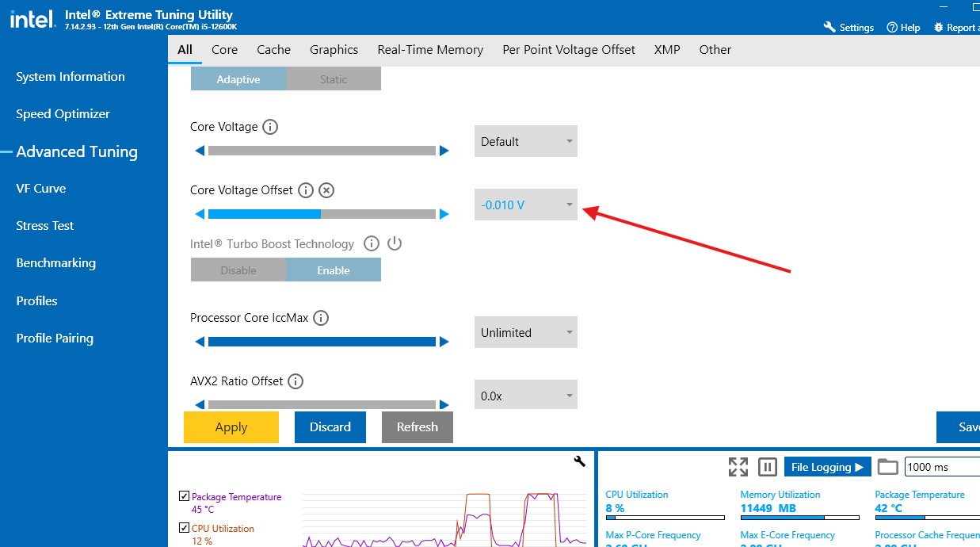This screenshot has width=980, height=547.
Task: Open the Help menu
Action: coord(903,27)
